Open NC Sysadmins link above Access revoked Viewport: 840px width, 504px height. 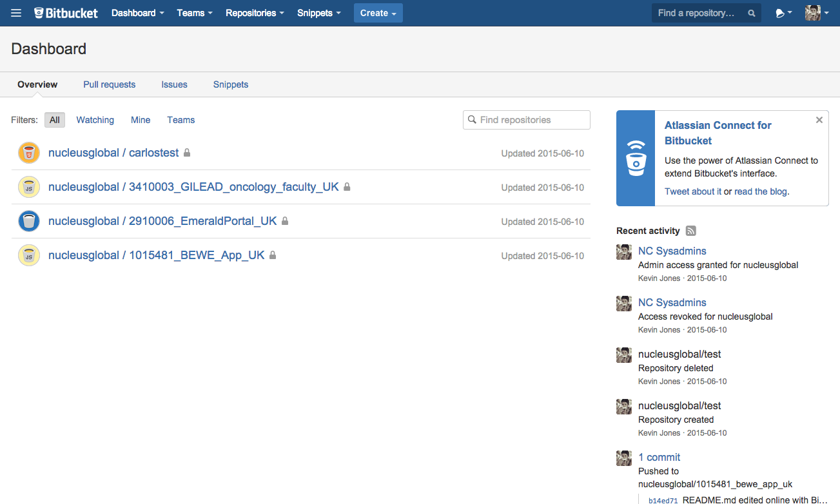(672, 302)
